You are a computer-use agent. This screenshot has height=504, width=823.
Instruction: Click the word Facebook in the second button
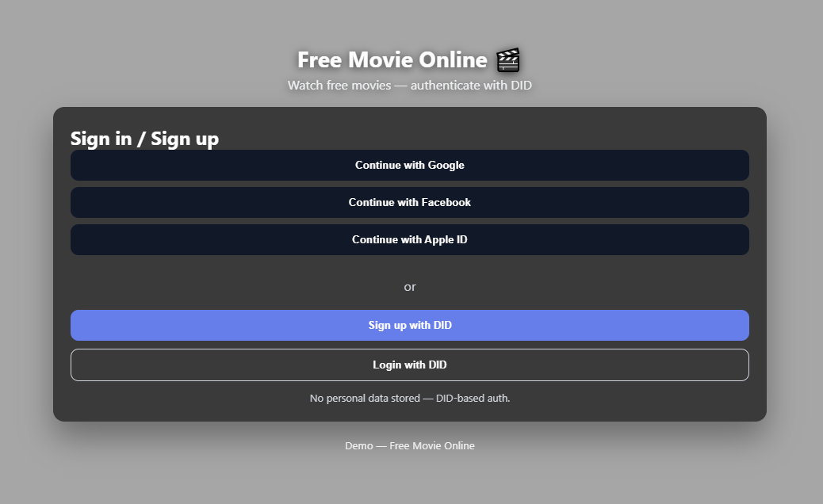[446, 203]
